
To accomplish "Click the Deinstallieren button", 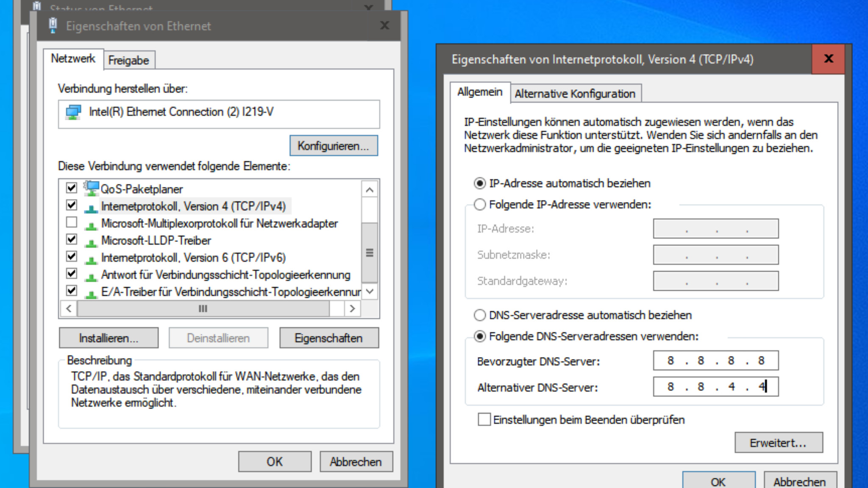I will coord(218,338).
